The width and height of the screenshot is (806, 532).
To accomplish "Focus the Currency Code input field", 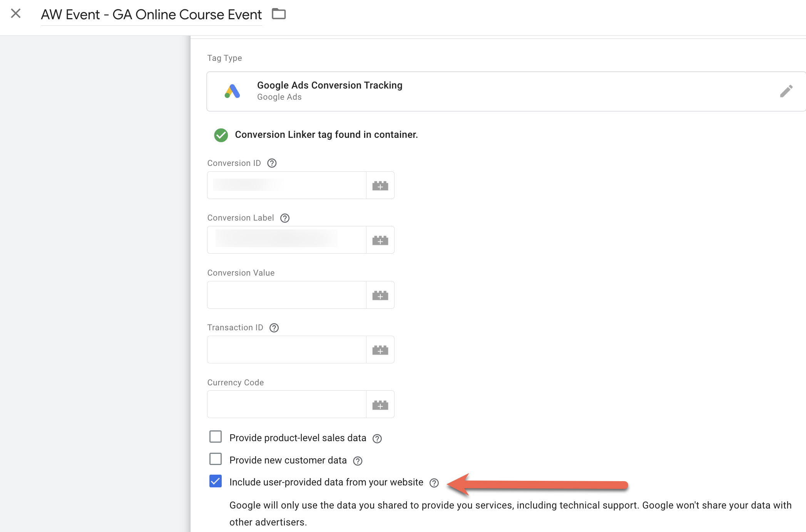I will click(287, 404).
